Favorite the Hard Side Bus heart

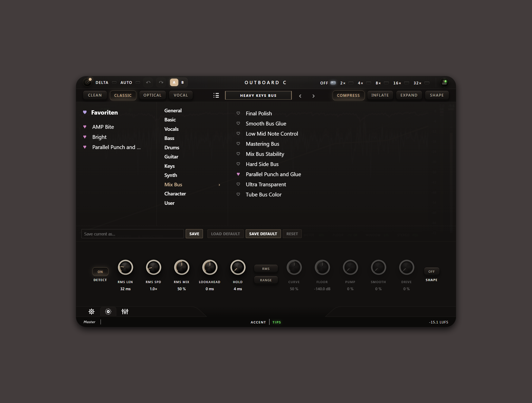pos(238,164)
